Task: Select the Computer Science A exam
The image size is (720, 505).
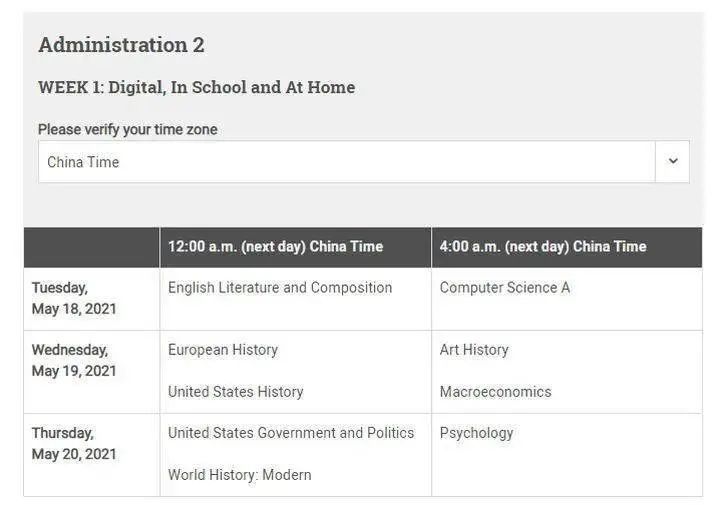Action: point(504,288)
